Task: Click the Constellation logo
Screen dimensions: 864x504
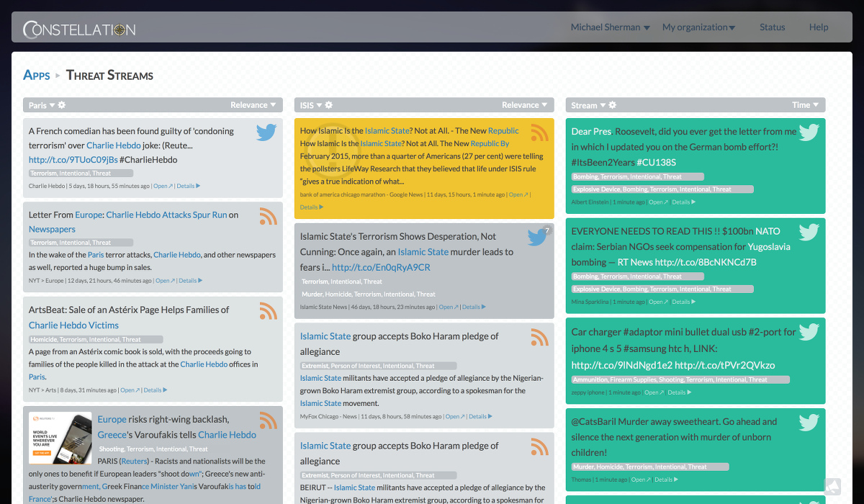Action: [x=79, y=30]
